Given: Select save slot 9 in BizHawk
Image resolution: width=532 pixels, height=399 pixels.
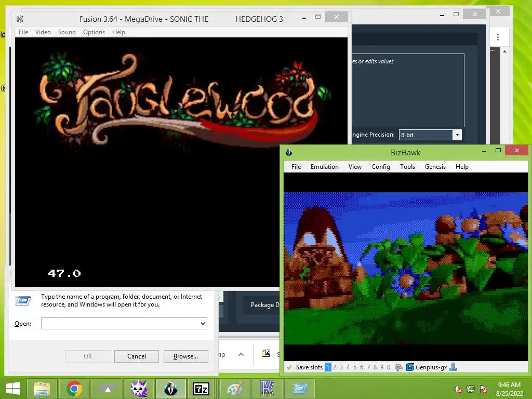Looking at the screenshot, I should [x=382, y=367].
